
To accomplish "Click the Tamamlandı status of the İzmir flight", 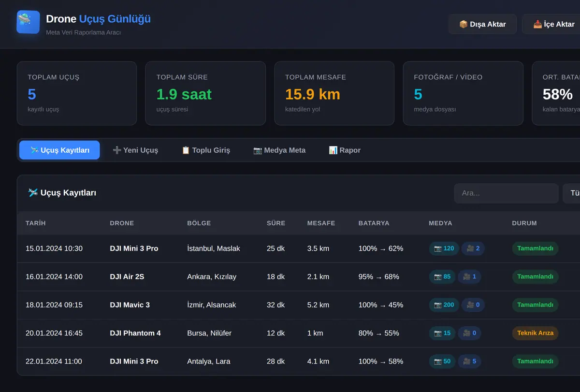I will point(535,305).
